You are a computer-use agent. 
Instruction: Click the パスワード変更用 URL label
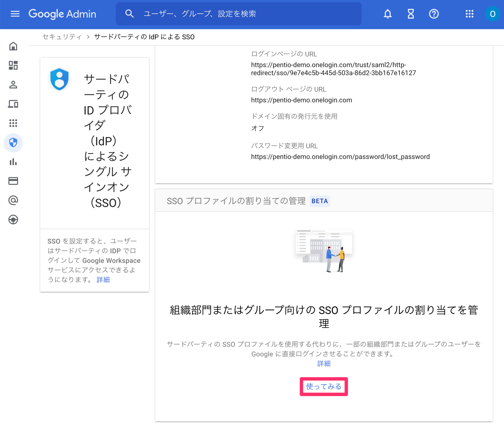point(284,146)
